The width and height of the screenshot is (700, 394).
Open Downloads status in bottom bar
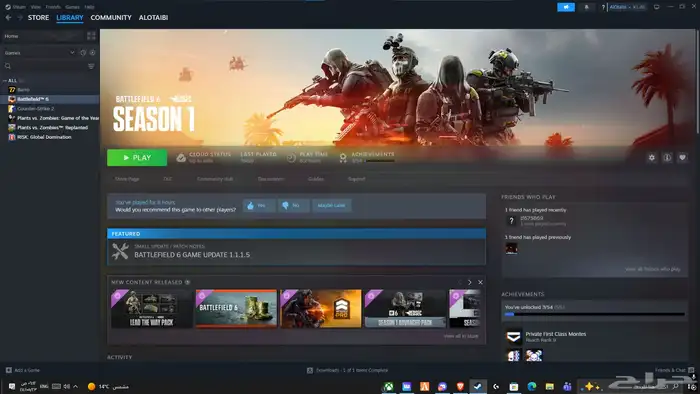click(347, 370)
